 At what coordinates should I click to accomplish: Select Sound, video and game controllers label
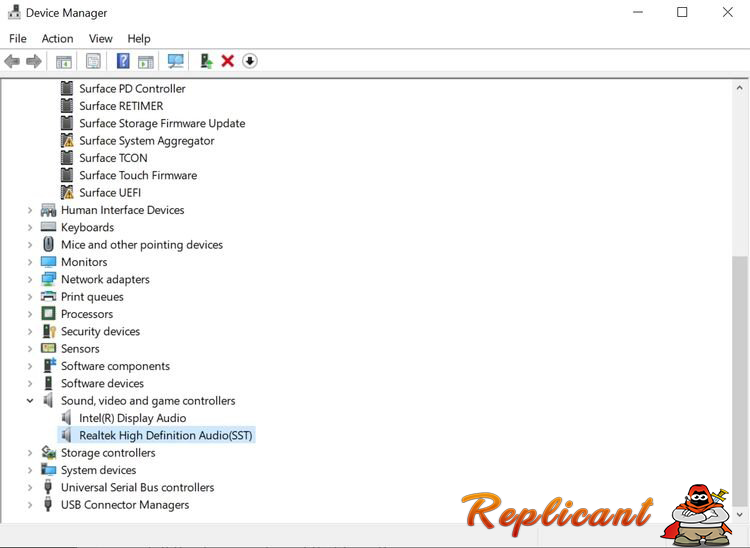point(148,401)
